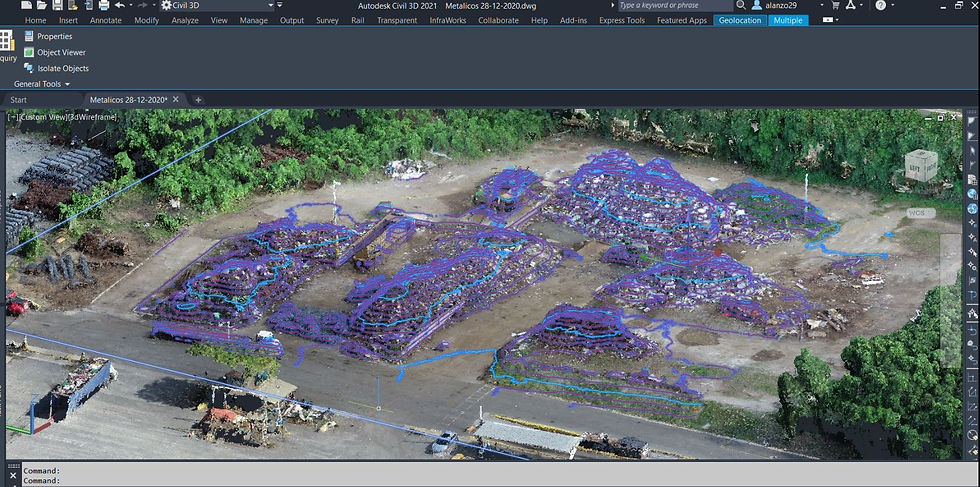Open the Help dropdown arrow
The width and height of the screenshot is (980, 487).
pyautogui.click(x=891, y=5)
